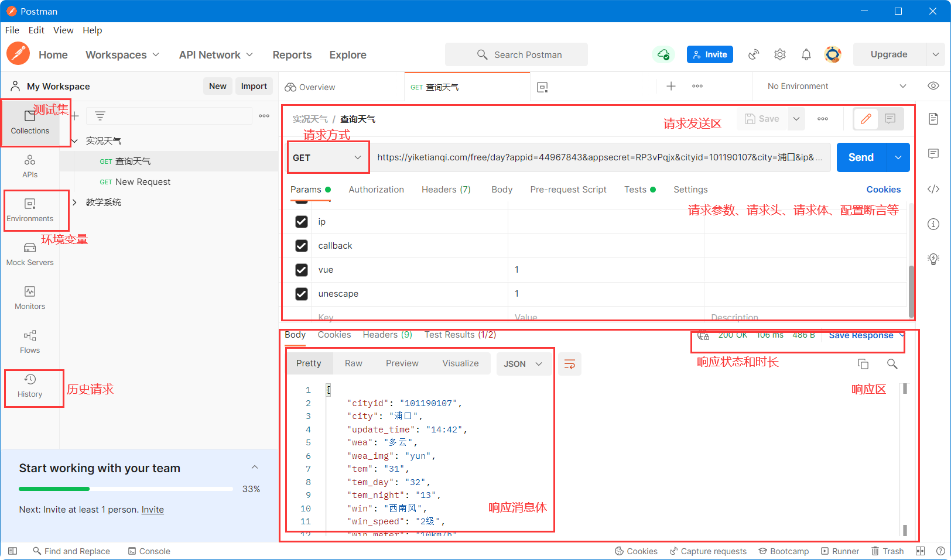Viewport: 951px width, 560px height.
Task: Open the settings gear icon
Action: [x=780, y=54]
